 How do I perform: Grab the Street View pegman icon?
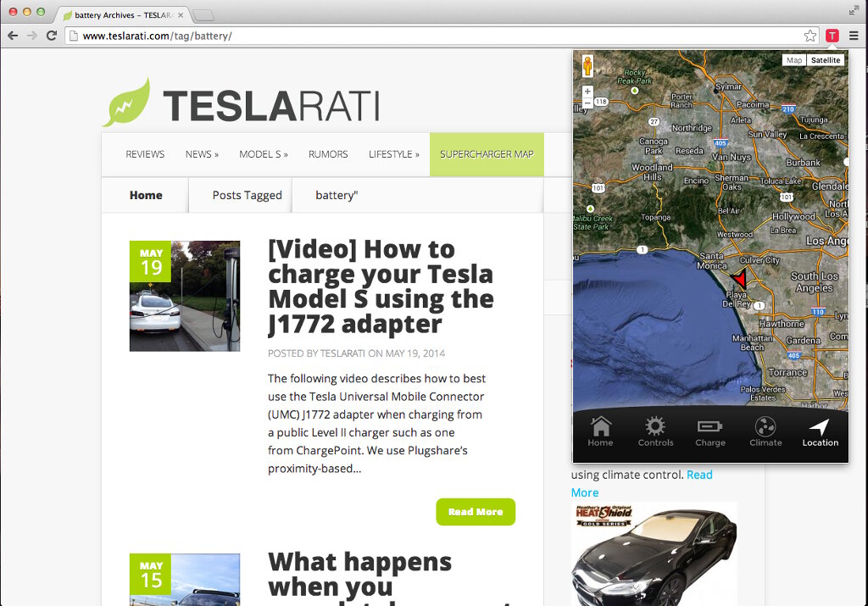[587, 66]
